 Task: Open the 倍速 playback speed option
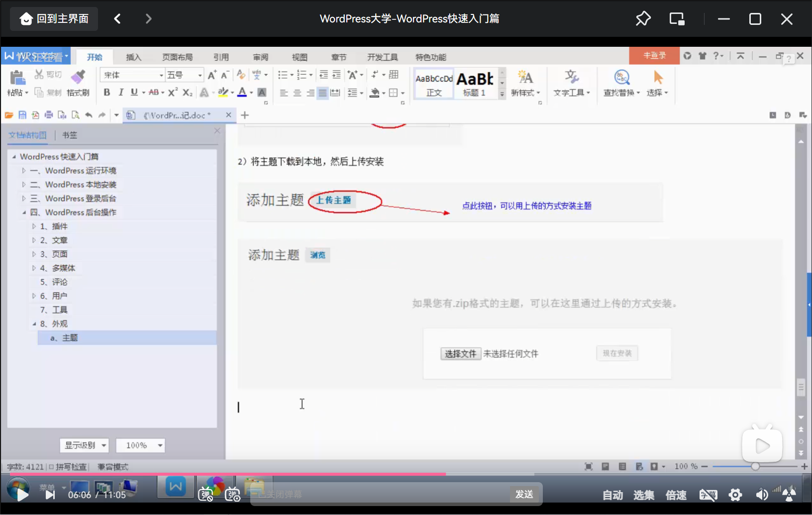pyautogui.click(x=676, y=495)
